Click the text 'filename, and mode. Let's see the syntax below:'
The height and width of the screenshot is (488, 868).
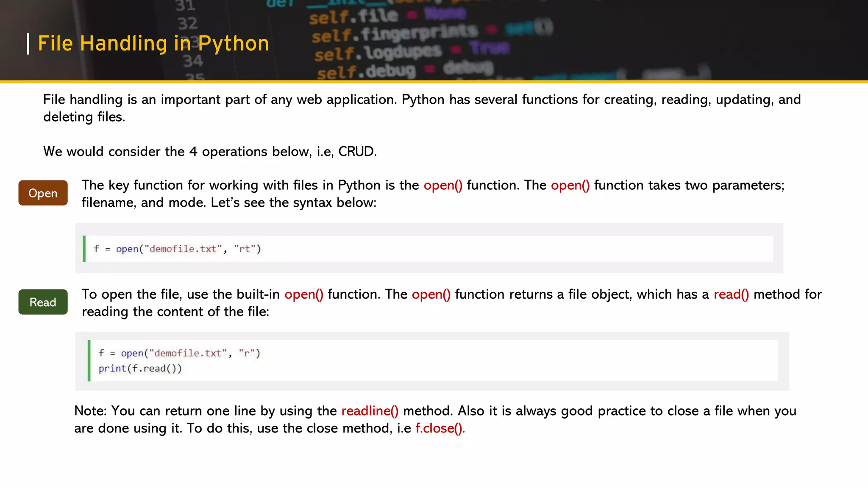point(229,202)
